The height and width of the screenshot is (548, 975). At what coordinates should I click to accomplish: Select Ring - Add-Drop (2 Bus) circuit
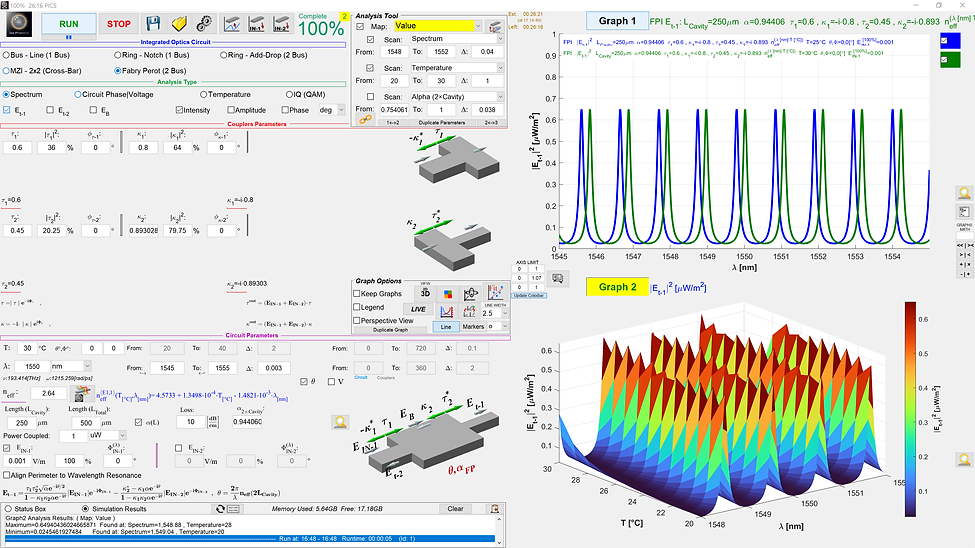(x=223, y=55)
